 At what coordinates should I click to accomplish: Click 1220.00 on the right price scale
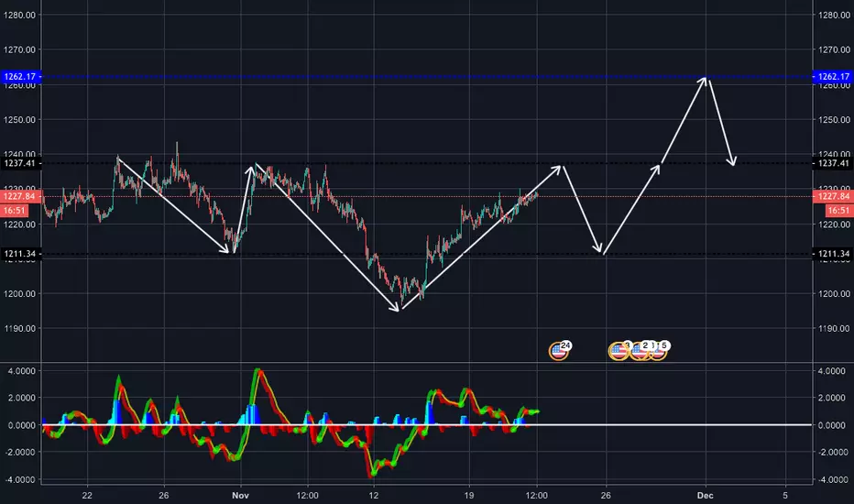pyautogui.click(x=834, y=224)
